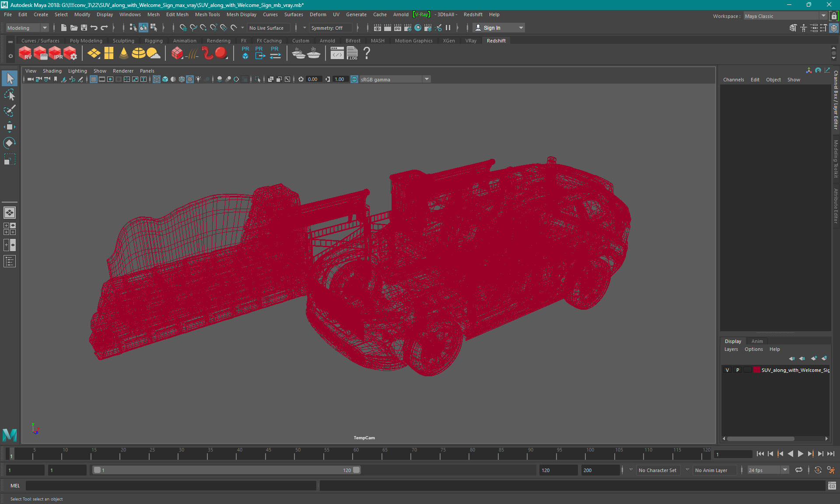Open the Workspace Maya Classic dropdown

click(x=785, y=16)
